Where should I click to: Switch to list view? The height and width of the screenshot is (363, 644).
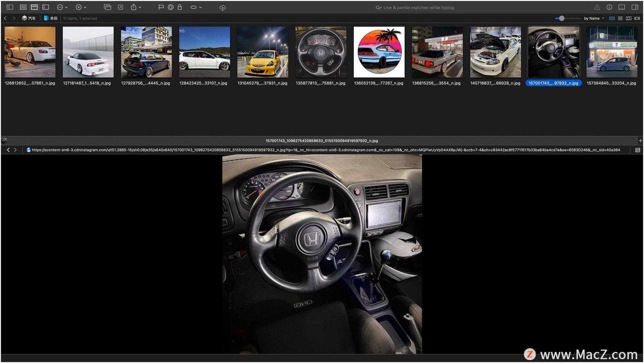620,18
